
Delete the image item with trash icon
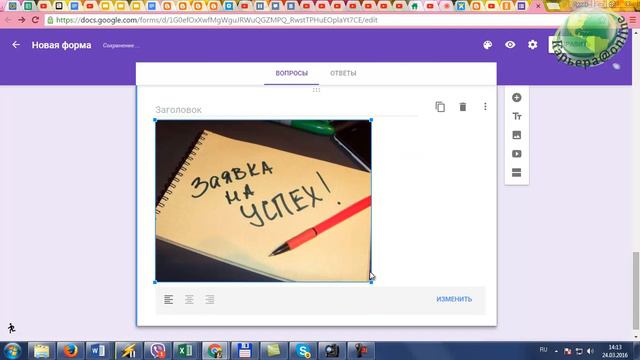462,107
